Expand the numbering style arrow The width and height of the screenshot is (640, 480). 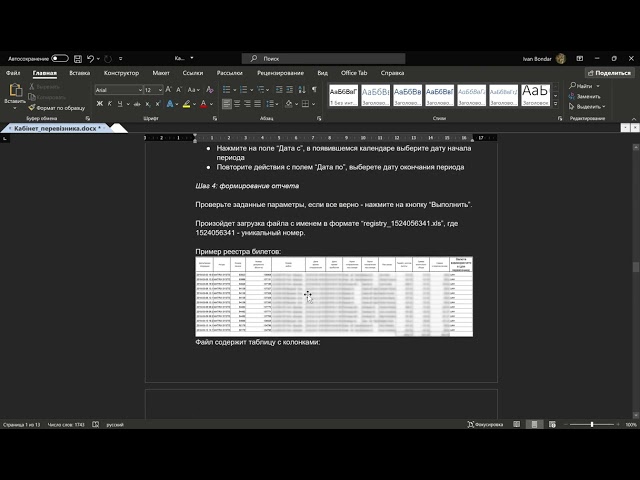[251, 90]
